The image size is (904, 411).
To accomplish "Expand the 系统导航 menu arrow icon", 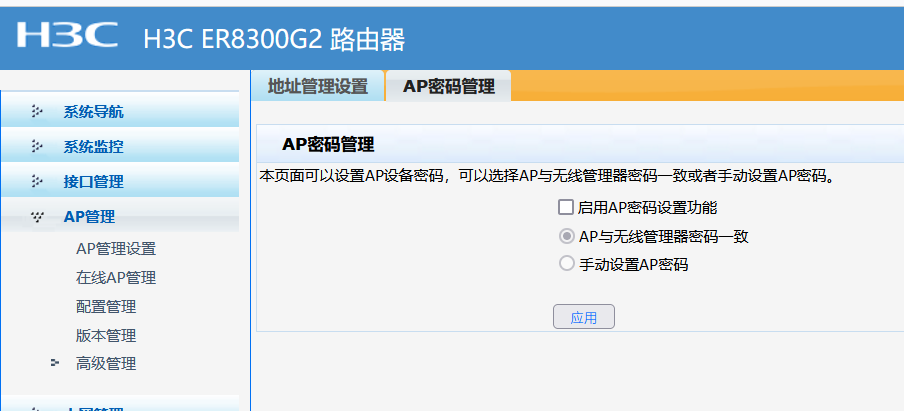I will coord(37,112).
